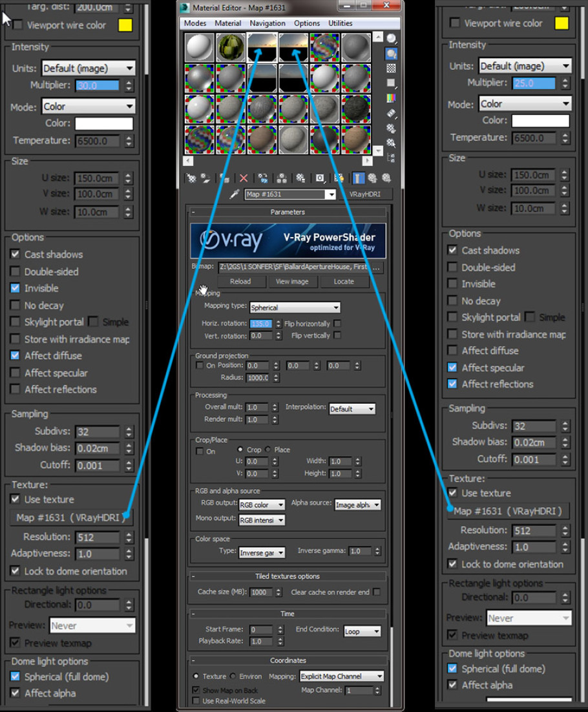
Task: Click the Make Unique icon
Action: 282,178
